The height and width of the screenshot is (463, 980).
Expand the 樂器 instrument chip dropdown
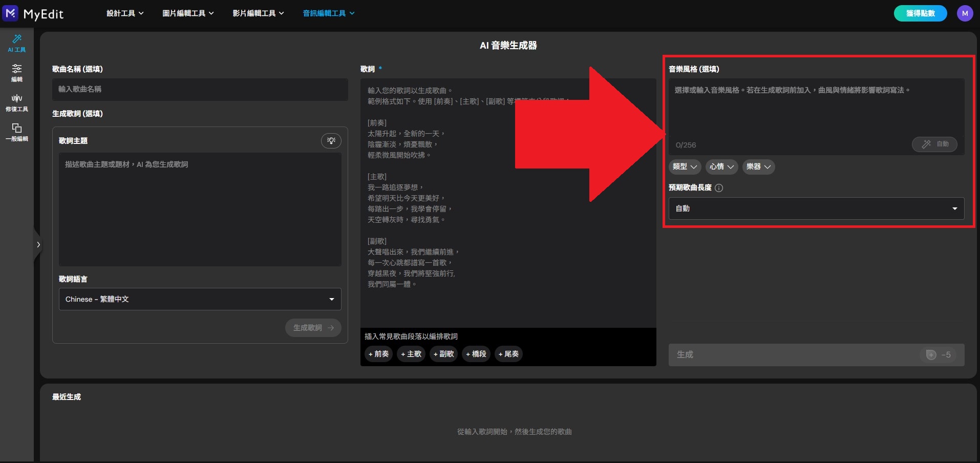[758, 167]
